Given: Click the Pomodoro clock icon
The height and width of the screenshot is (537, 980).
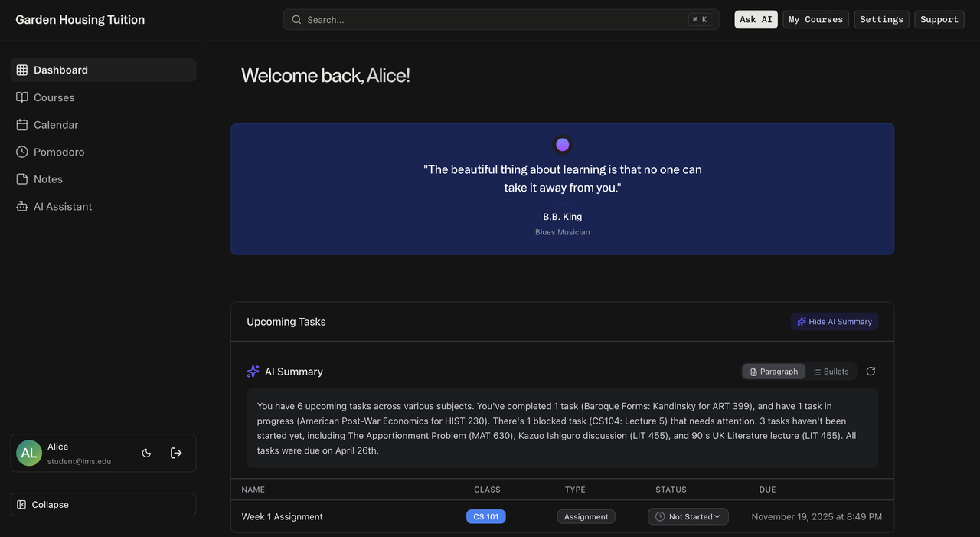Looking at the screenshot, I should tap(22, 152).
